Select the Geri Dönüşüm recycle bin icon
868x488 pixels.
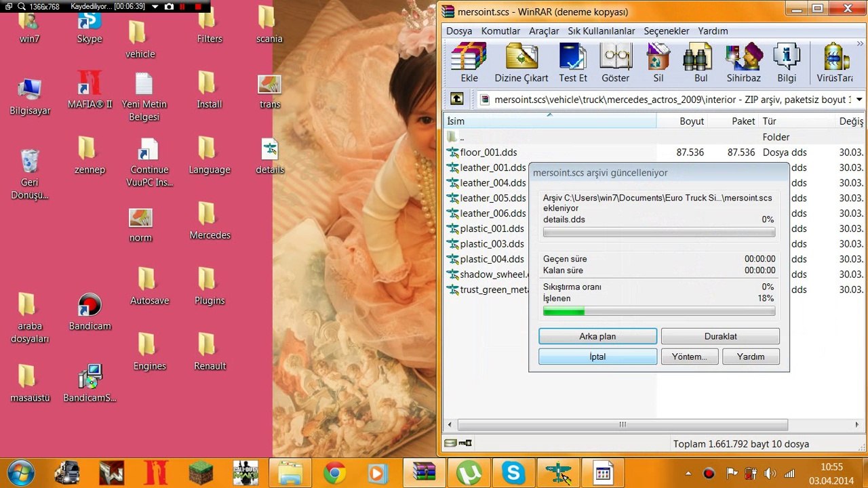click(30, 174)
